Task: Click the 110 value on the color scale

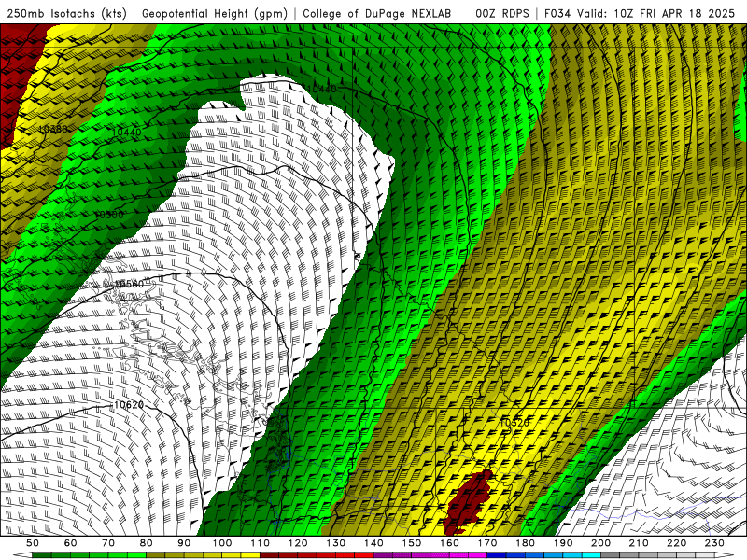Action: tap(260, 543)
